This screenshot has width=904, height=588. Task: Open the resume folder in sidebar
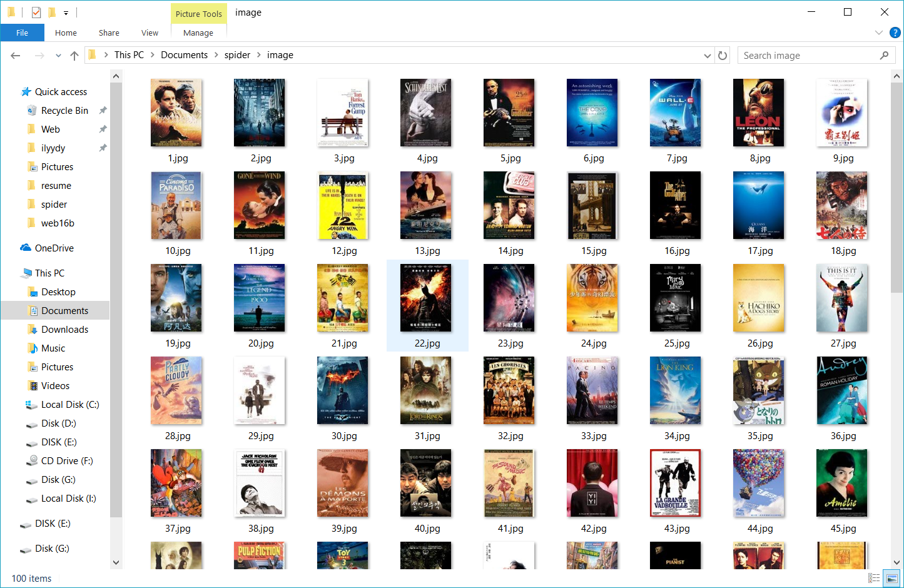56,186
